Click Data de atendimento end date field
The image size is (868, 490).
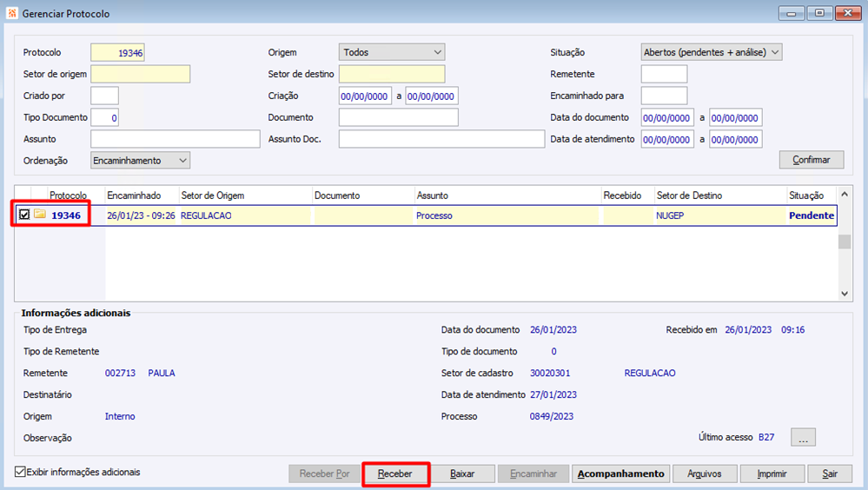(736, 139)
